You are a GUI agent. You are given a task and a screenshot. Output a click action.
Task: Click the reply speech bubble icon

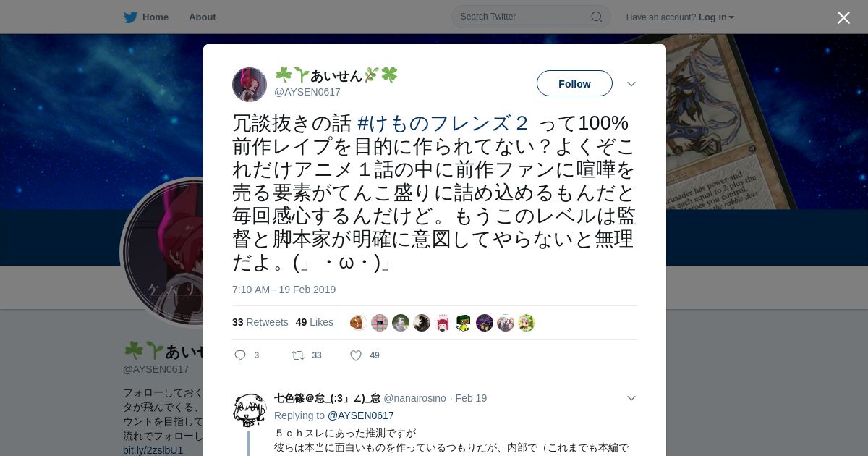(241, 355)
